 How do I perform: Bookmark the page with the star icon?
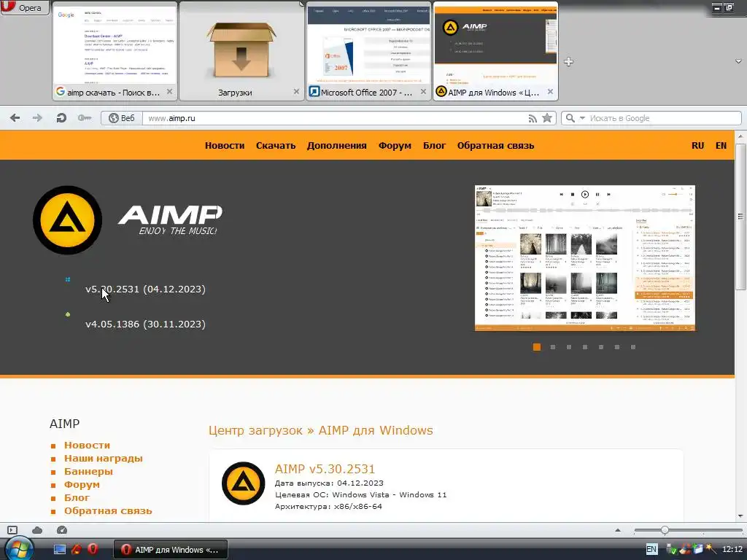tap(547, 118)
